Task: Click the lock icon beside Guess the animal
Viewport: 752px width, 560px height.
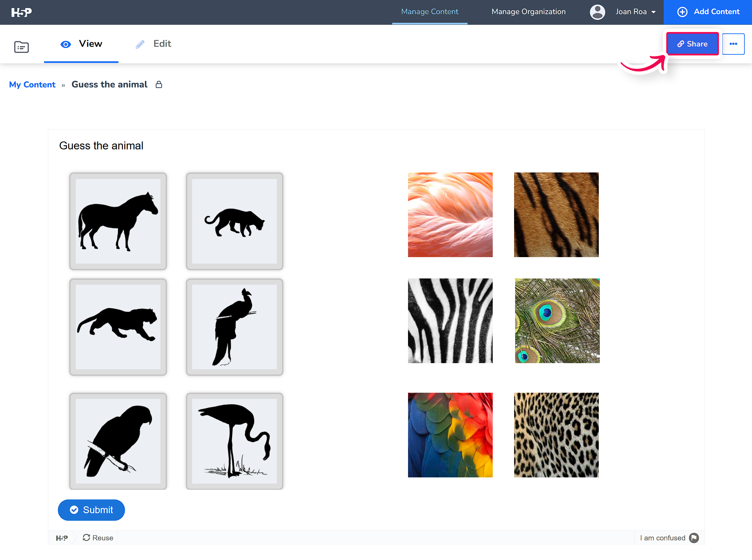Action: click(159, 85)
